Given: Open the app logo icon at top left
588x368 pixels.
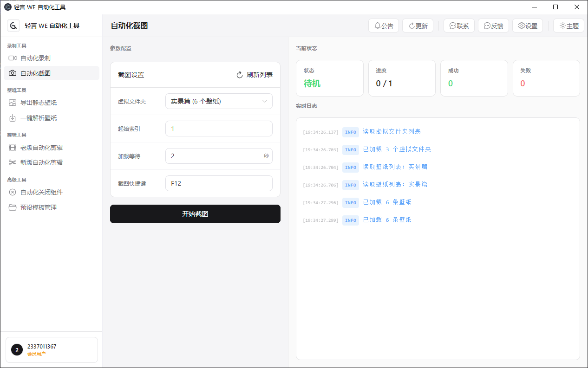Looking at the screenshot, I should point(13,25).
